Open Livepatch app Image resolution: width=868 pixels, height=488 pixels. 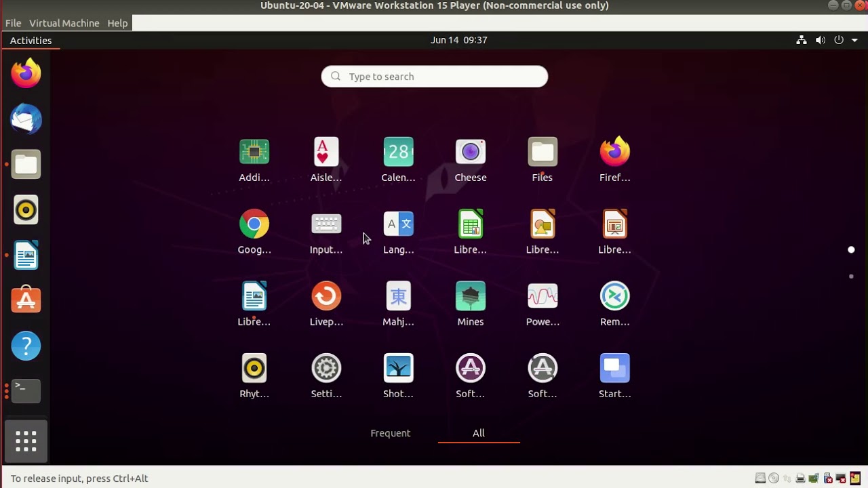point(326,304)
